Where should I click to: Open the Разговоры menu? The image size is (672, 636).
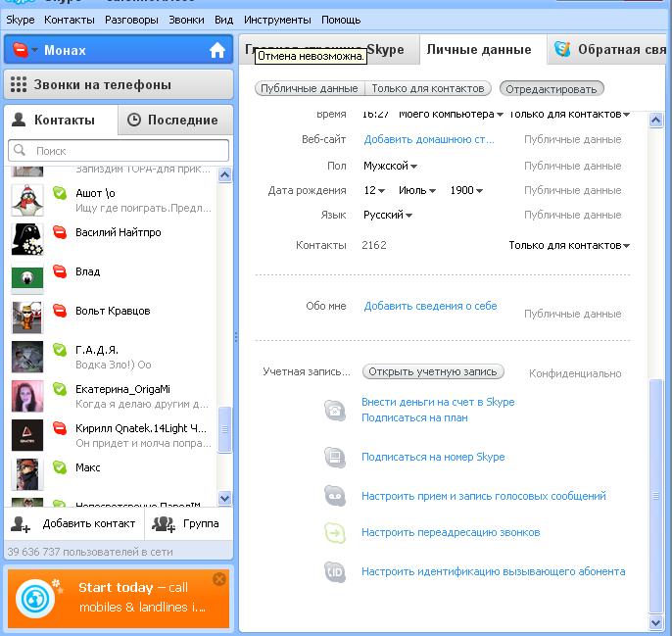coord(131,20)
